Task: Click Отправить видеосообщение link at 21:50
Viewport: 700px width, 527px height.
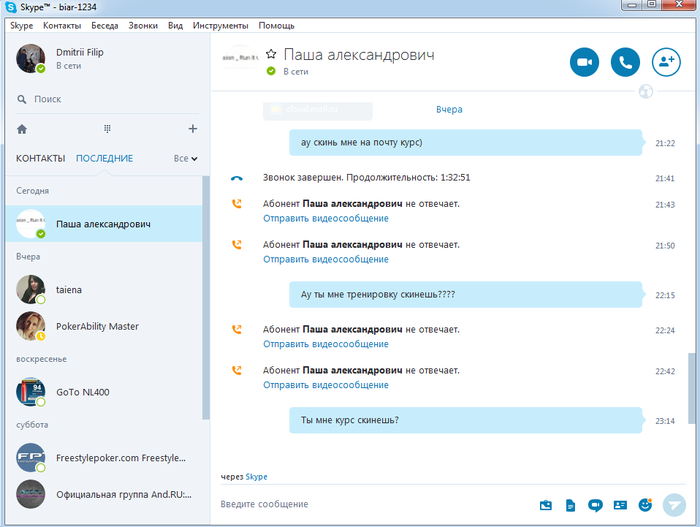Action: tap(325, 259)
